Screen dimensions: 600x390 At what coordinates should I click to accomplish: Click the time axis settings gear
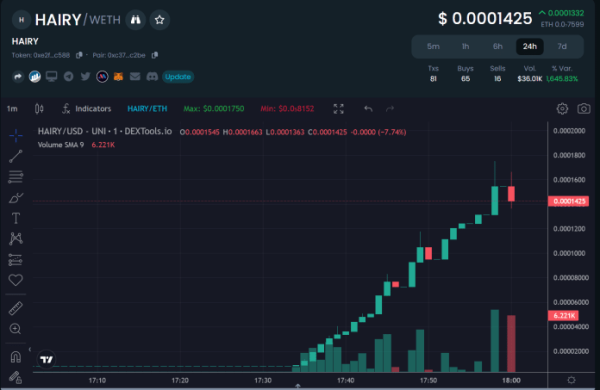click(571, 380)
